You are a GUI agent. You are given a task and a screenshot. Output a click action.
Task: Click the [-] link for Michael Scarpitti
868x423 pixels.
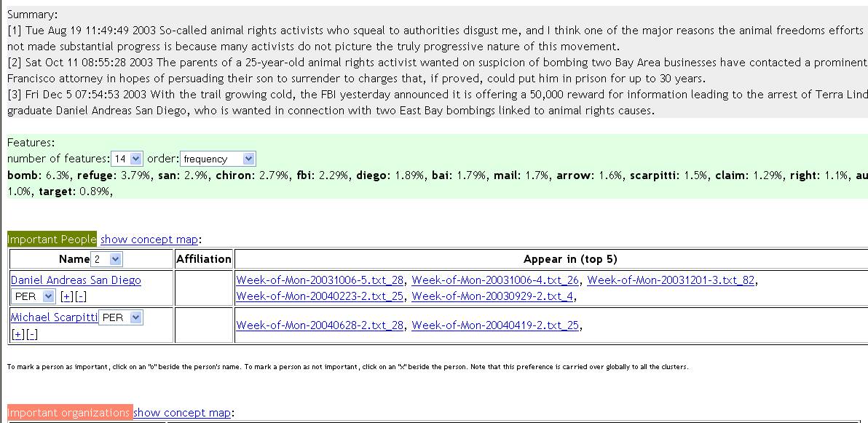(x=31, y=333)
